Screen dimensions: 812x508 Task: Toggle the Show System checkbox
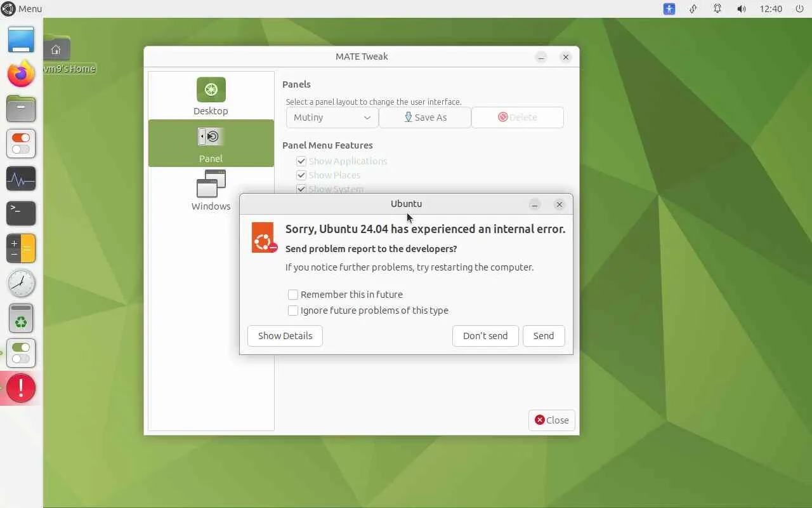301,189
